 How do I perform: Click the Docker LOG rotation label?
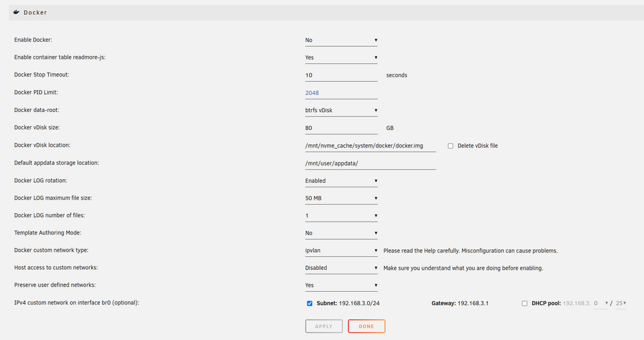click(x=40, y=181)
